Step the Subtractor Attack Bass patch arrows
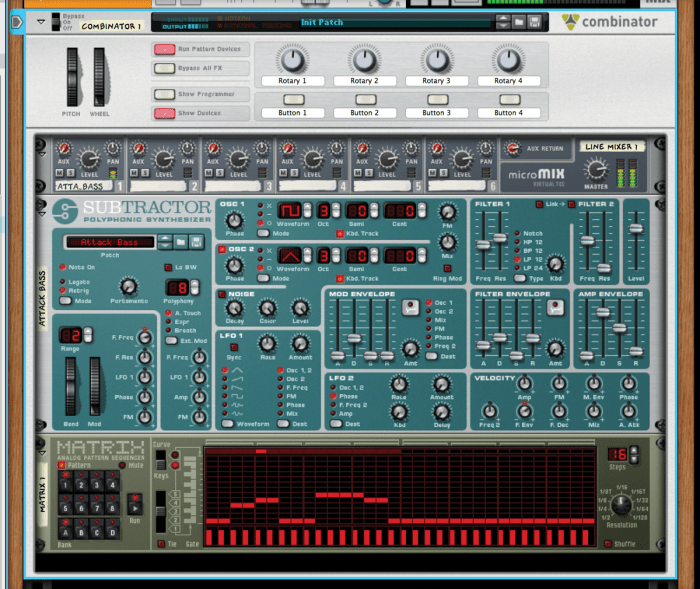The image size is (700, 589). pos(165,242)
